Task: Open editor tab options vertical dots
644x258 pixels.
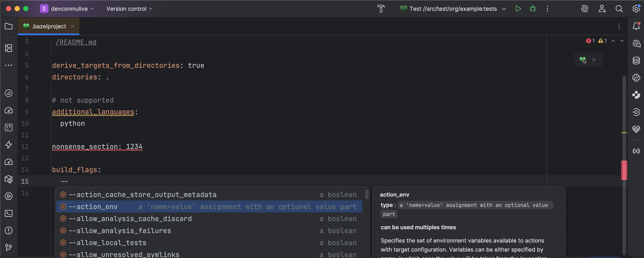Action: 619,26
